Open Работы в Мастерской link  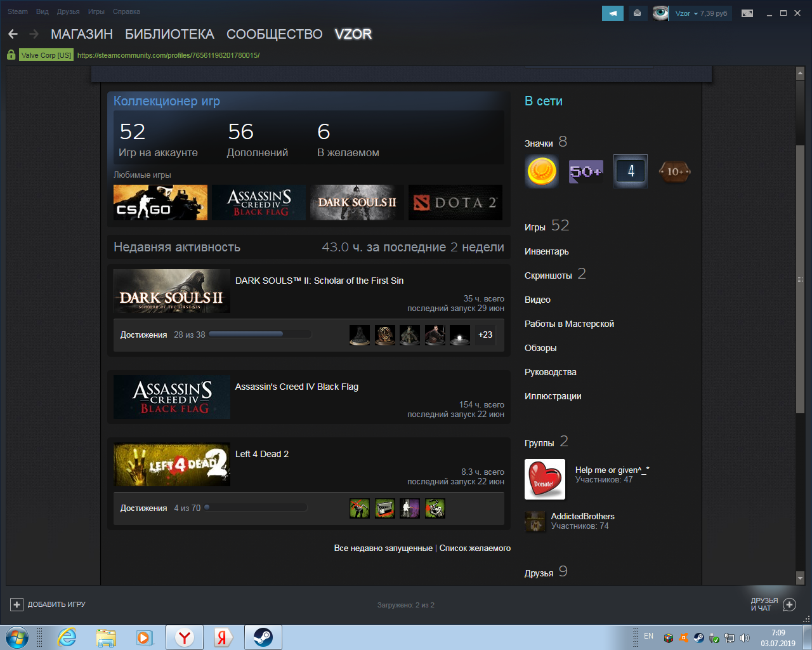coord(569,324)
